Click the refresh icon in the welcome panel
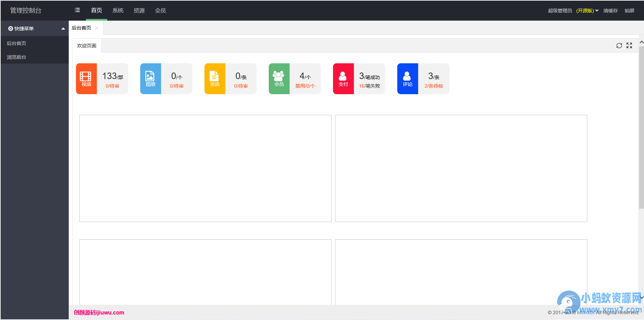Viewport: 644px width, 320px height. (619, 46)
